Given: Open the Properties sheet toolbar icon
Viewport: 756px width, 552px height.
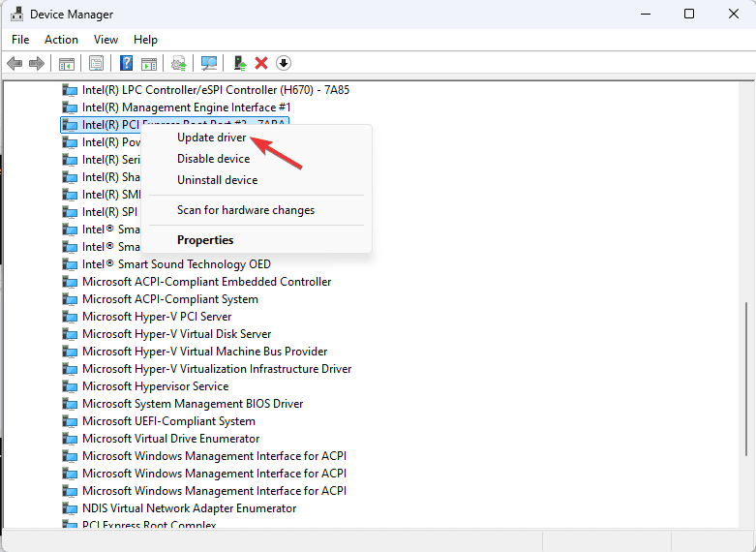Looking at the screenshot, I should pyautogui.click(x=97, y=63).
